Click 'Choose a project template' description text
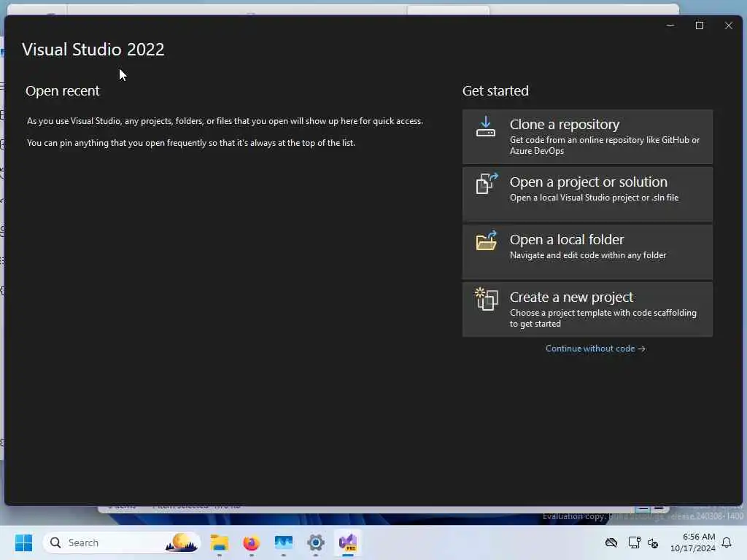The image size is (747, 560). [603, 318]
